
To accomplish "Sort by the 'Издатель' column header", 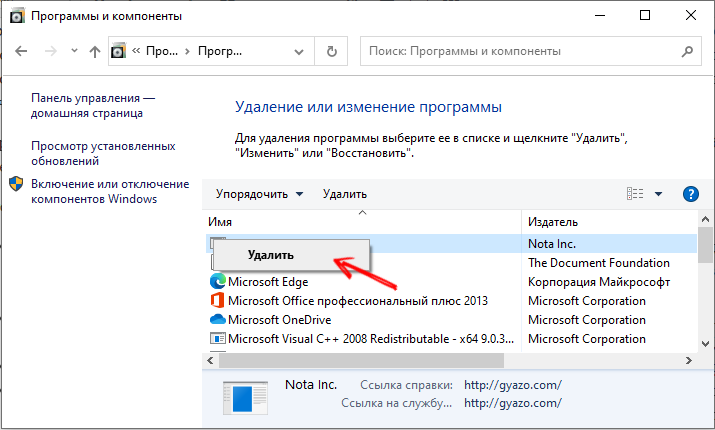I will (x=609, y=222).
